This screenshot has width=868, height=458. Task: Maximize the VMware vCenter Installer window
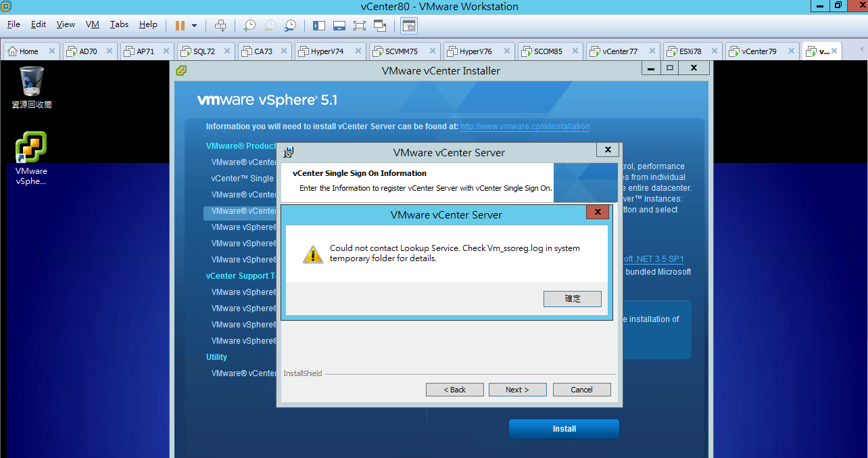pos(670,68)
